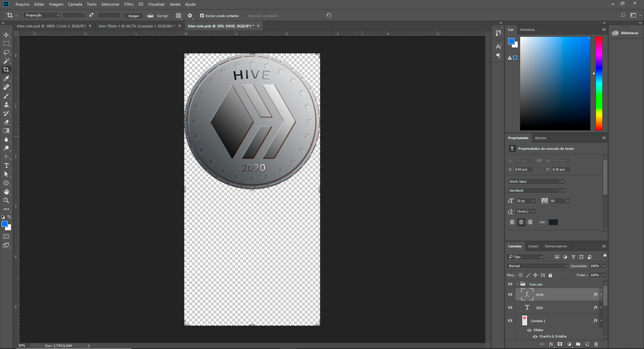Open the Filtro menu
Image resolution: width=644 pixels, height=349 pixels.
[x=128, y=4]
